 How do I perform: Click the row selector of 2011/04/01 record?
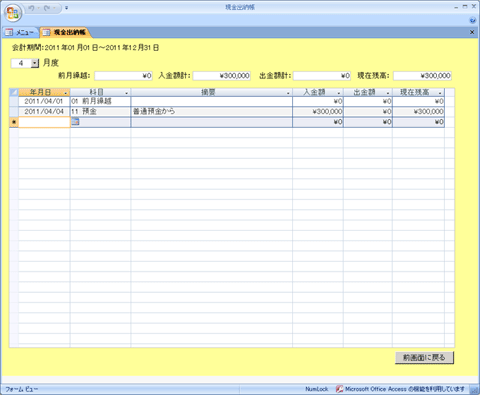(14, 101)
